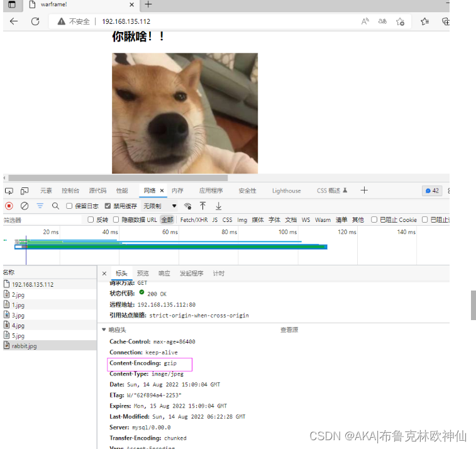Open network search magnifier
476x449 pixels.
55,206
